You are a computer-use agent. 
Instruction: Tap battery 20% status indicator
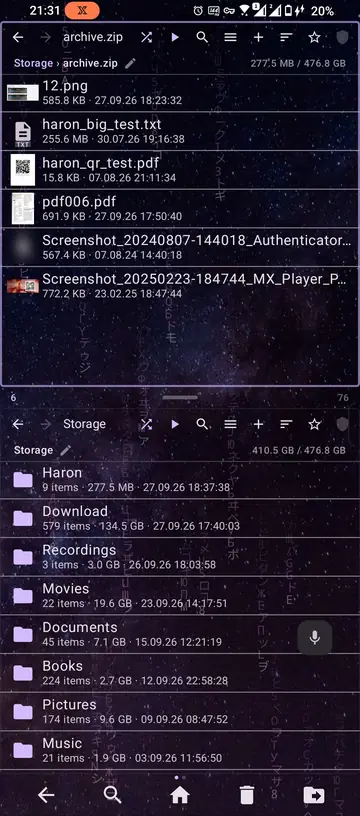click(x=322, y=10)
